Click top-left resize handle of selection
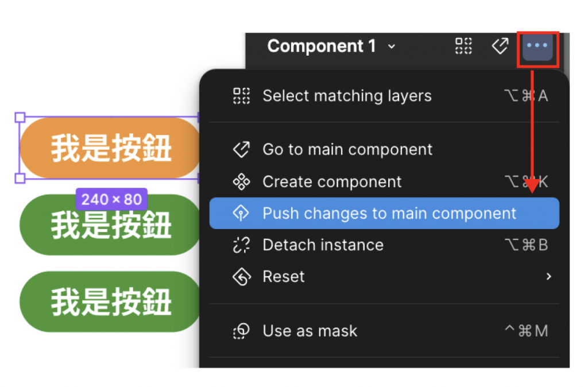Screen dimensions: 588x387 tap(20, 118)
